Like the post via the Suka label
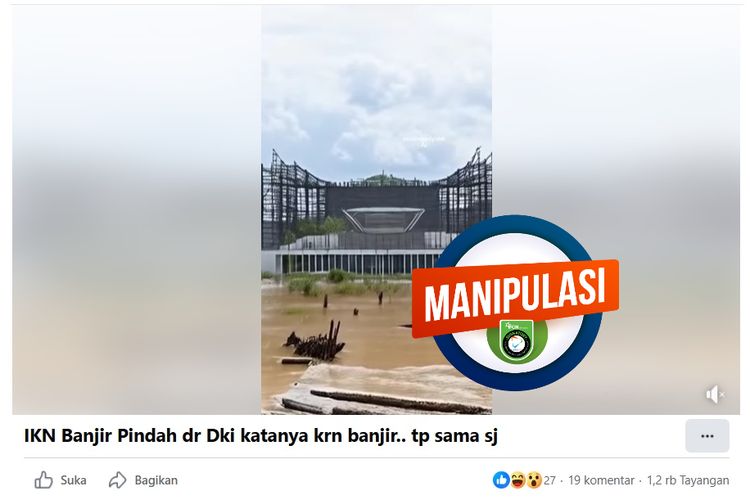 [73, 480]
